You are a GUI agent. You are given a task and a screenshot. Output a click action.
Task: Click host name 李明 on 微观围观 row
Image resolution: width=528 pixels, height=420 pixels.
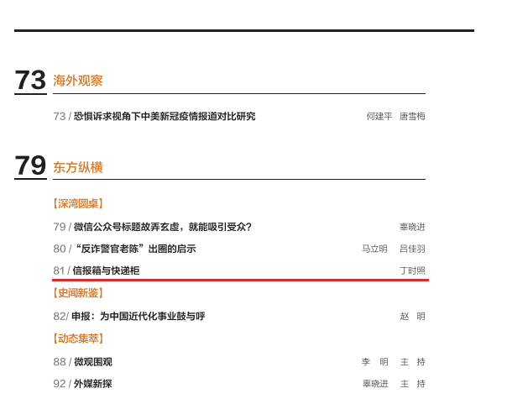click(374, 362)
